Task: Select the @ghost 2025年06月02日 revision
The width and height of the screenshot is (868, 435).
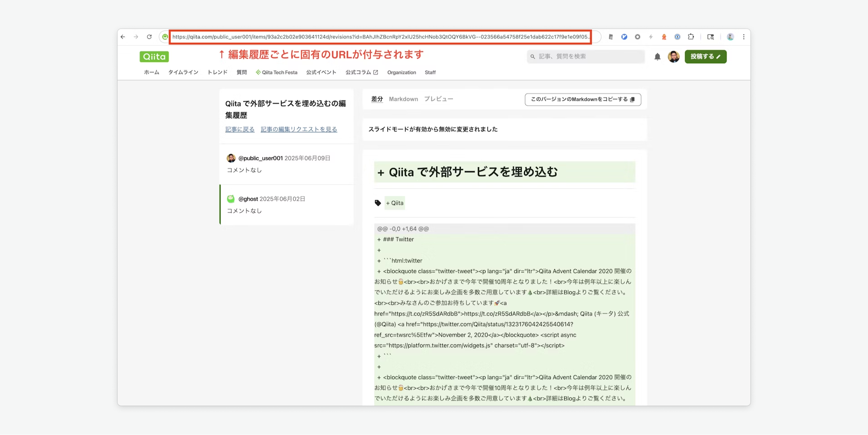Action: click(287, 205)
